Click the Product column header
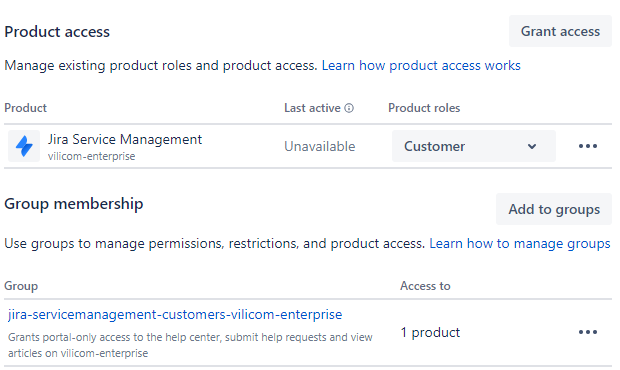620x370 pixels. (26, 108)
